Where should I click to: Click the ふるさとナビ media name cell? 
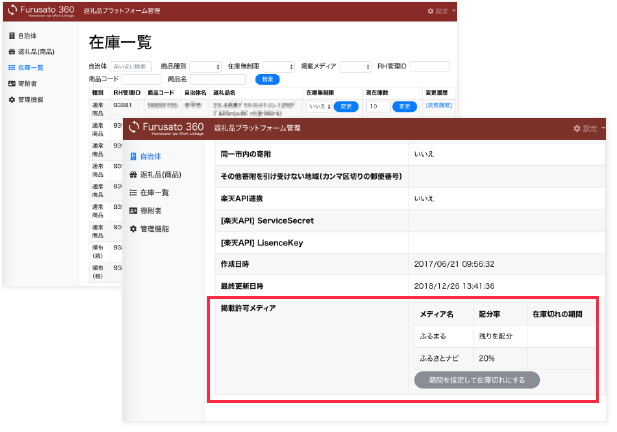(x=439, y=358)
